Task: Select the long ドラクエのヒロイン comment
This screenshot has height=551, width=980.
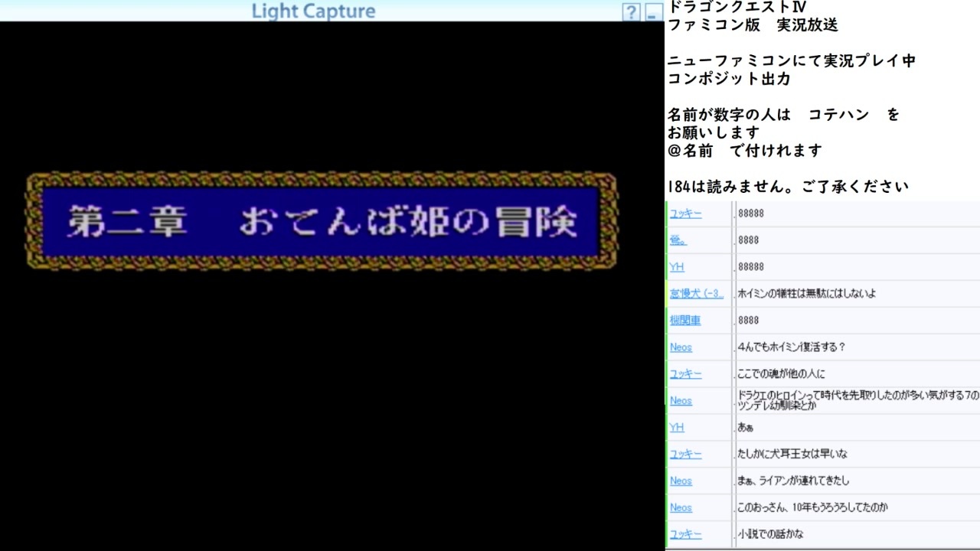Action: point(857,400)
